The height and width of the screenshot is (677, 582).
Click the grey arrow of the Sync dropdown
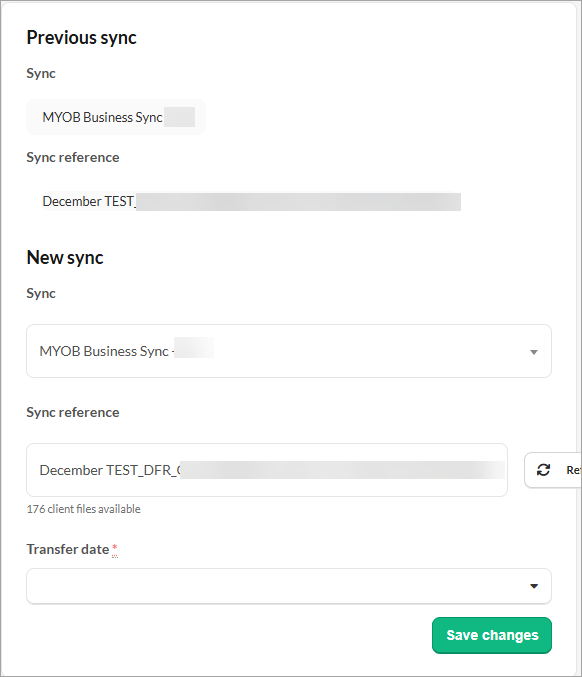[534, 352]
